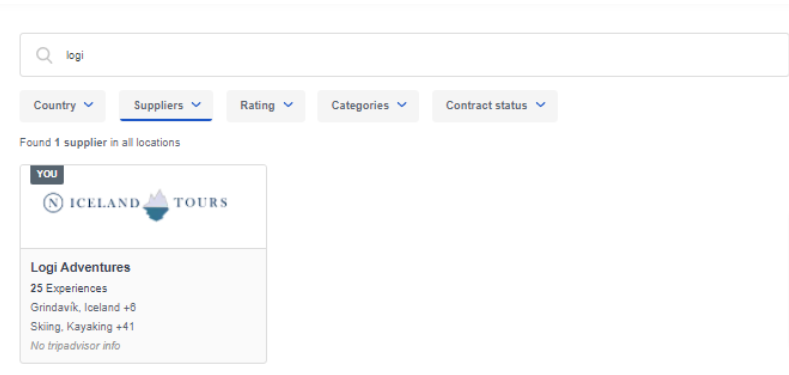
Task: Click the 25 Experiences text
Action: point(69,288)
